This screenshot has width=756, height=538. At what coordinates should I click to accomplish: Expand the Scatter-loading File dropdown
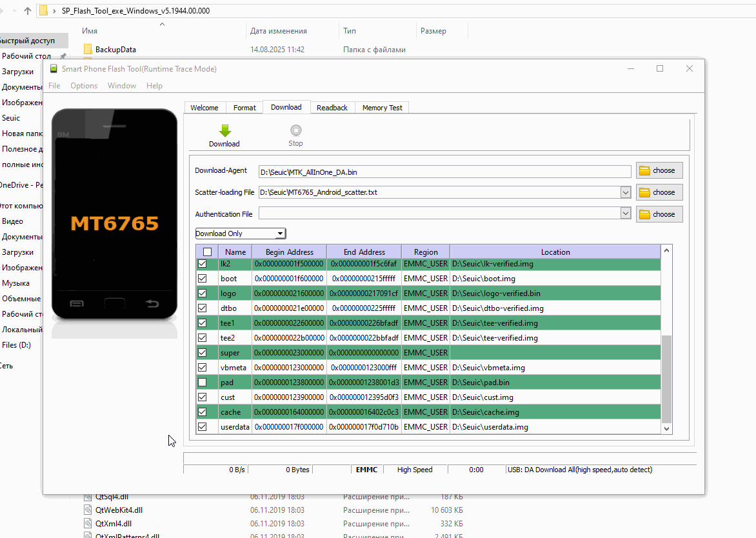625,192
